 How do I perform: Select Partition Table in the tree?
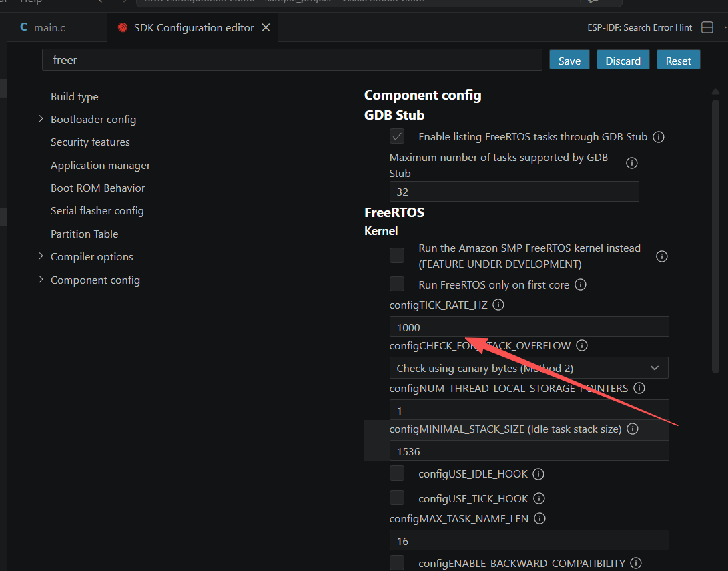(x=85, y=234)
